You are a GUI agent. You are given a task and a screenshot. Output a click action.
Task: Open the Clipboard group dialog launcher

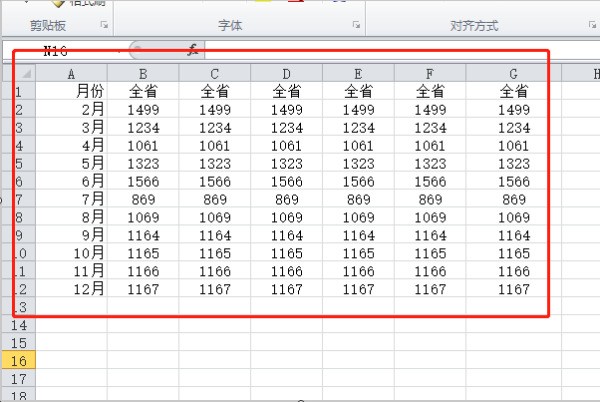coord(104,25)
